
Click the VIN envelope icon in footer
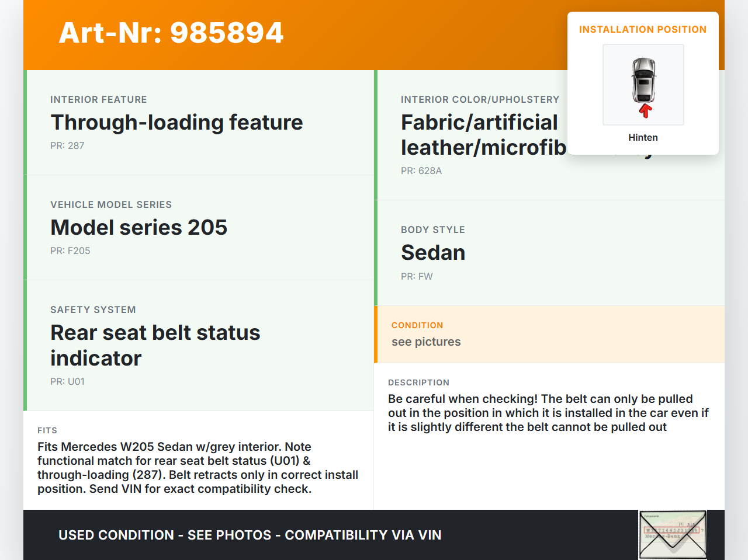click(x=673, y=534)
